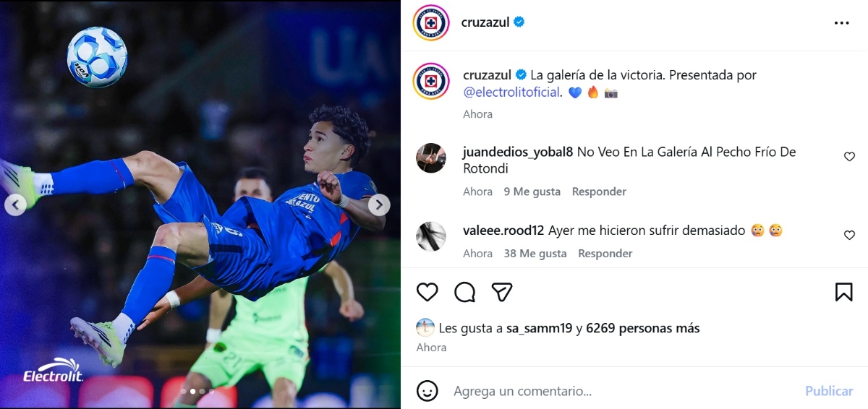This screenshot has width=868, height=409.
Task: Open comment bubble icon under post
Action: tap(464, 292)
